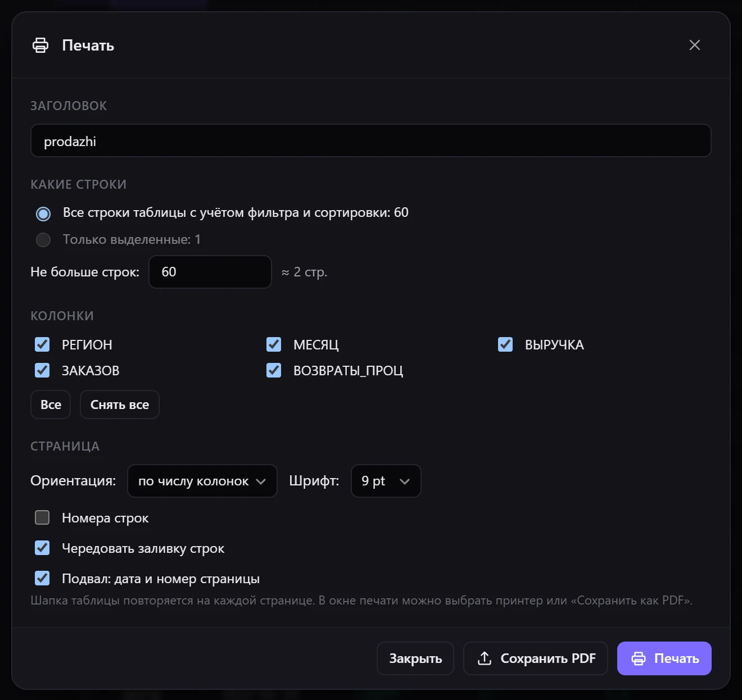Image resolution: width=742 pixels, height=700 pixels.
Task: Uncheck the ВЫРУЧКА column checkbox
Action: click(x=505, y=344)
